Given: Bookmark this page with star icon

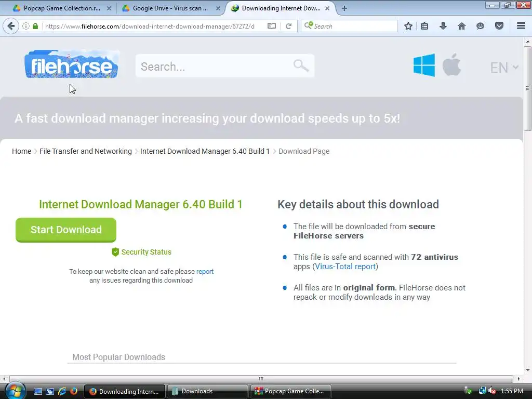Looking at the screenshot, I should [x=408, y=26].
